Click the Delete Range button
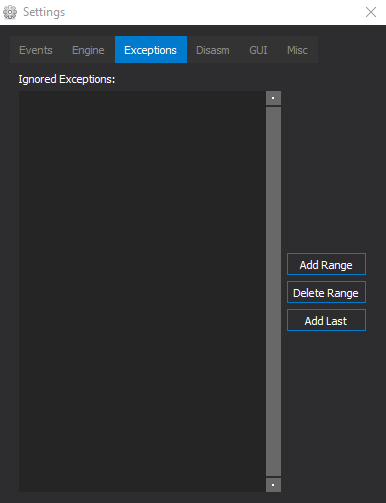This screenshot has height=503, width=386. click(x=326, y=292)
